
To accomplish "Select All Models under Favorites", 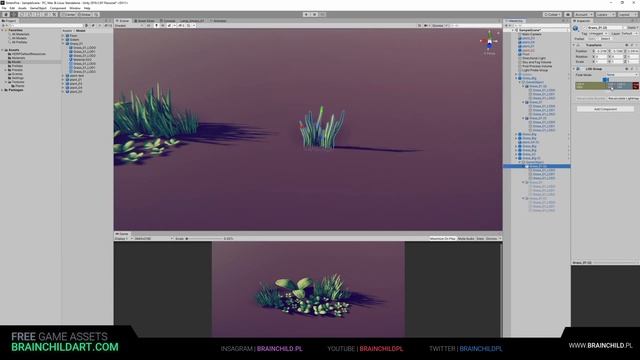I will (x=19, y=38).
